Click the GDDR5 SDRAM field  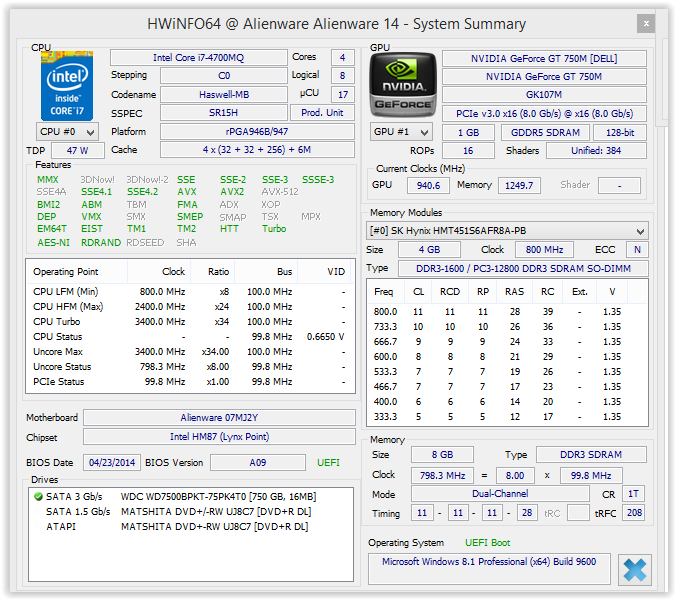[545, 132]
